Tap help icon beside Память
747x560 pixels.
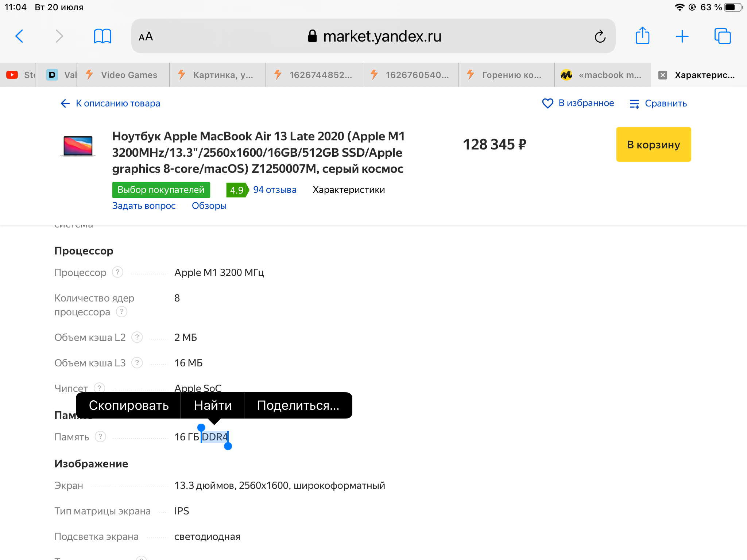100,437
